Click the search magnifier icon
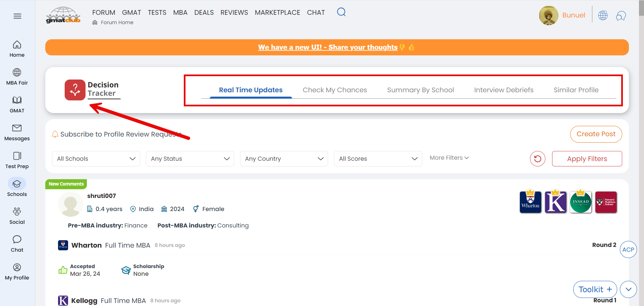 341,12
